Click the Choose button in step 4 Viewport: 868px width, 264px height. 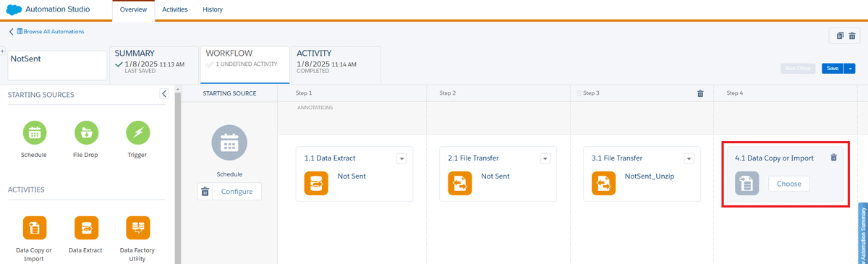tap(788, 184)
